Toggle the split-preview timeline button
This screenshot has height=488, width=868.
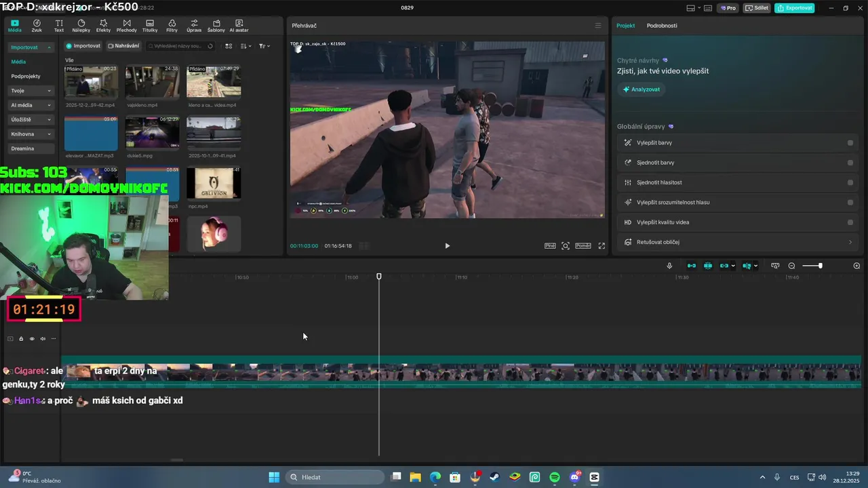click(x=747, y=266)
